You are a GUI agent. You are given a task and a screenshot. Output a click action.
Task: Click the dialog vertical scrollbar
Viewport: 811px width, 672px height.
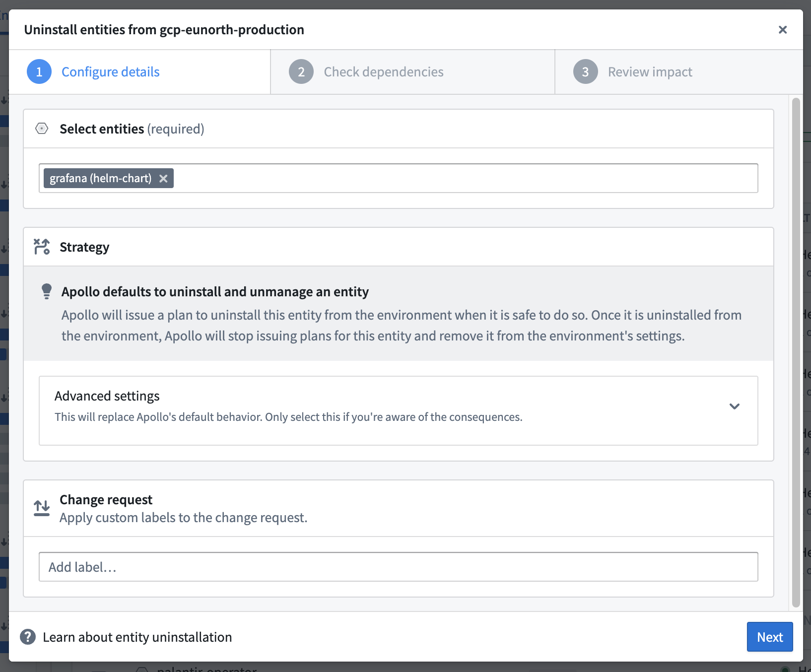click(796, 352)
